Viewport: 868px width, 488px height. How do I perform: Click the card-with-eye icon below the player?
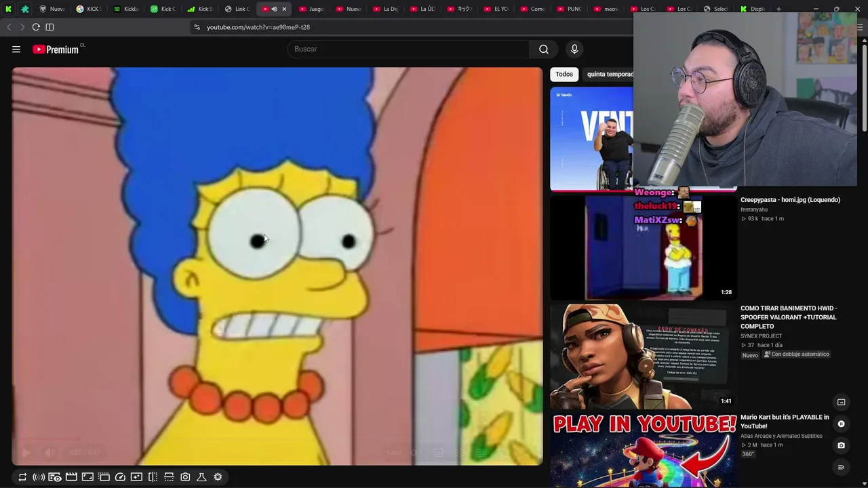55,477
